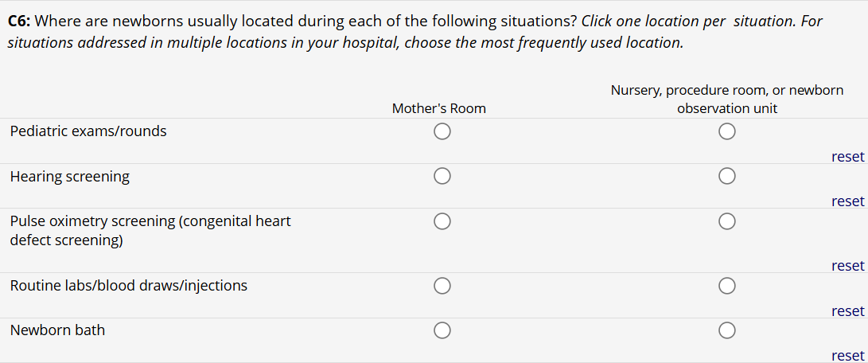Image resolution: width=868 pixels, height=363 pixels.
Task: Reset the Pediatric exams/rounds selection
Action: [847, 157]
